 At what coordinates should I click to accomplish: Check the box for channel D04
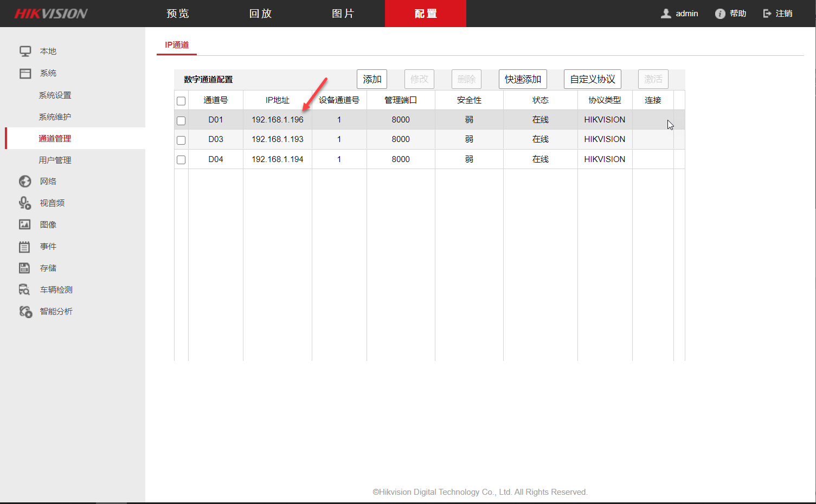tap(181, 160)
